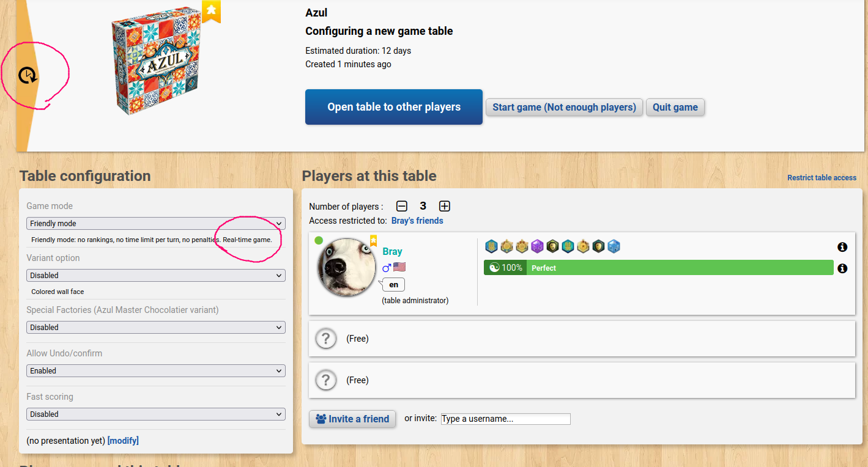Click the [modify] presentation link
Image resolution: width=868 pixels, height=467 pixels.
[123, 441]
